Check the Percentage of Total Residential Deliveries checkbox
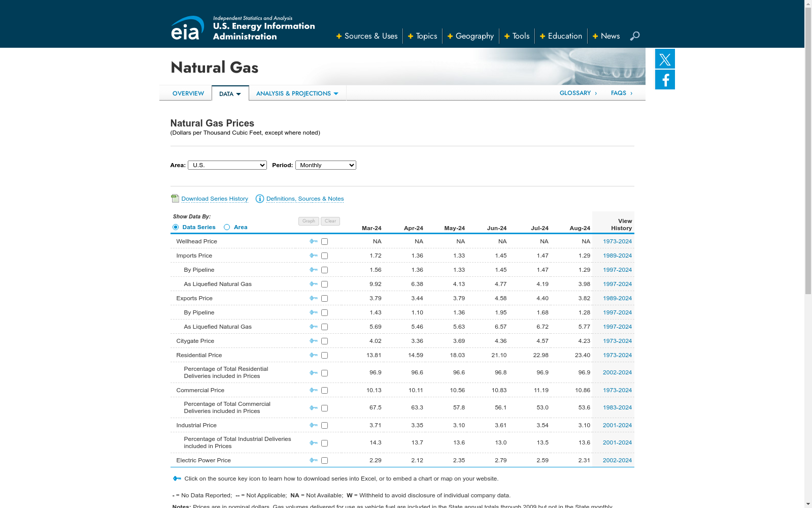 [324, 373]
